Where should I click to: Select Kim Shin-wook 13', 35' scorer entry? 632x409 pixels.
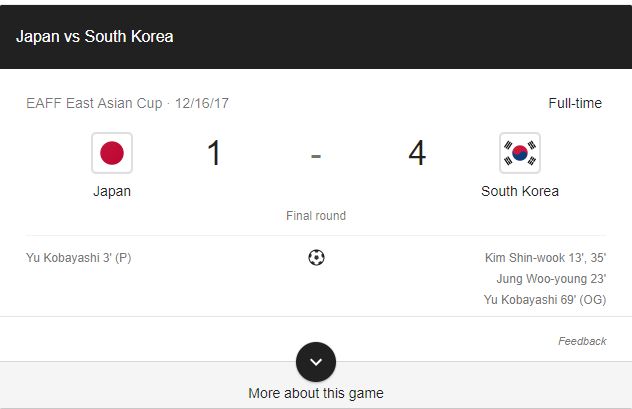[545, 258]
